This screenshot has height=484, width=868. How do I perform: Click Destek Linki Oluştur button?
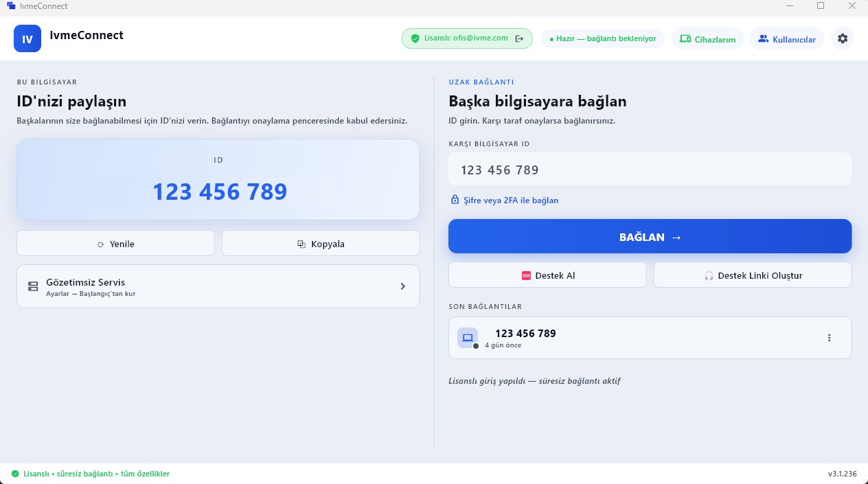pos(753,275)
